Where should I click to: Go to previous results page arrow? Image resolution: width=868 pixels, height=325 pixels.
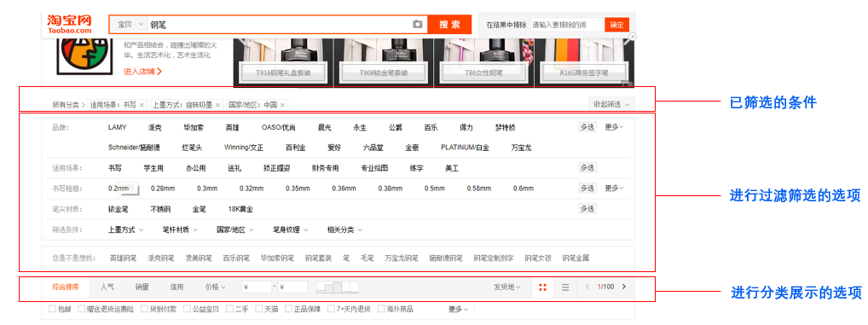pos(587,287)
